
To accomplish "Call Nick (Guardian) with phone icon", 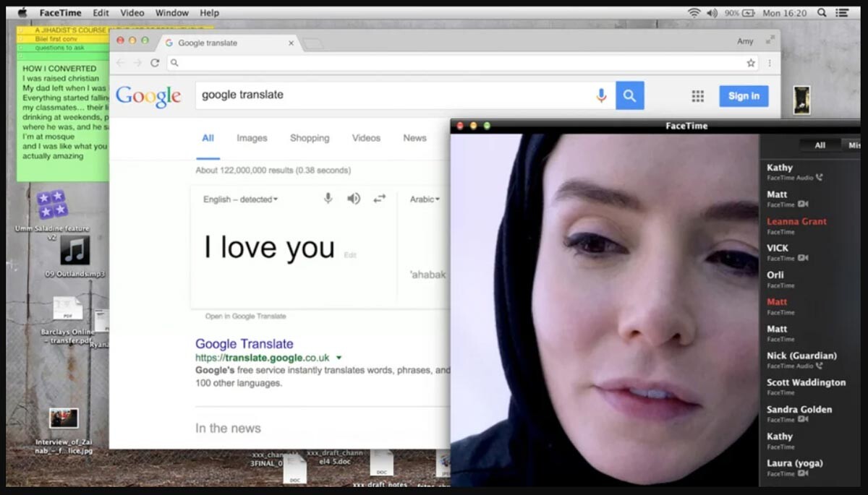I will click(x=820, y=366).
